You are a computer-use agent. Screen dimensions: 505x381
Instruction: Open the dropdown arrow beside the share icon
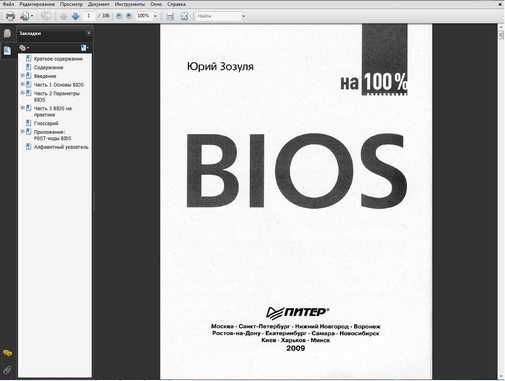tap(32, 16)
